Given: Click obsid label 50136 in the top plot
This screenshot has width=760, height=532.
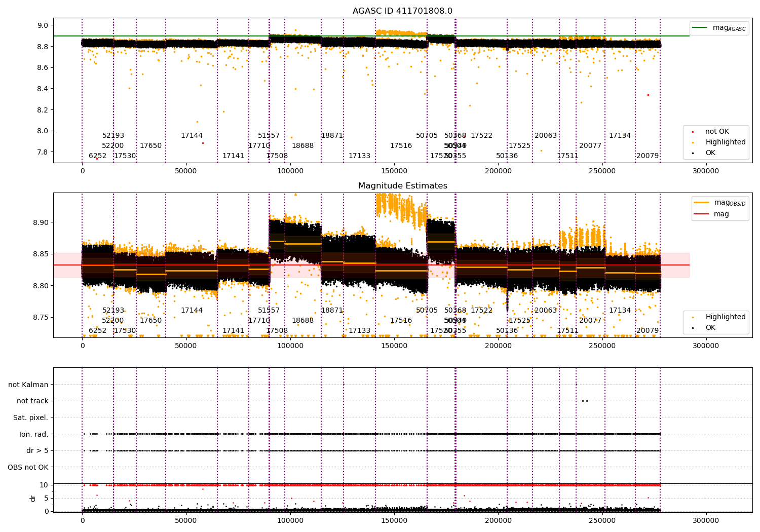Looking at the screenshot, I should coord(507,156).
